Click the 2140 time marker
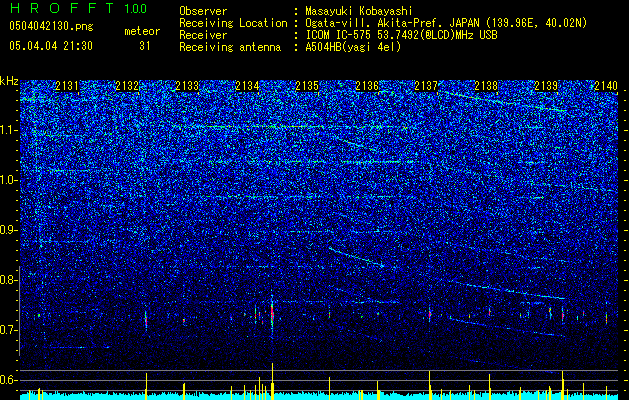Image resolution: width=629 pixels, height=400 pixels. 606,86
